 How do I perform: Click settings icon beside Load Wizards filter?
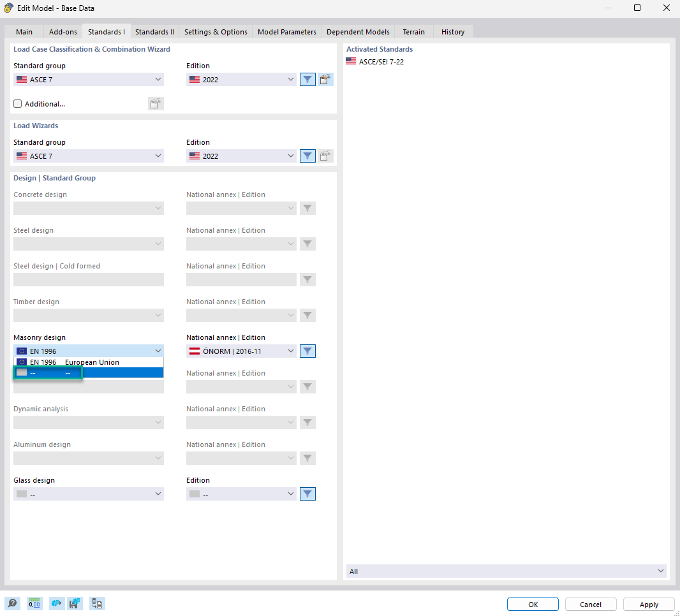(325, 156)
